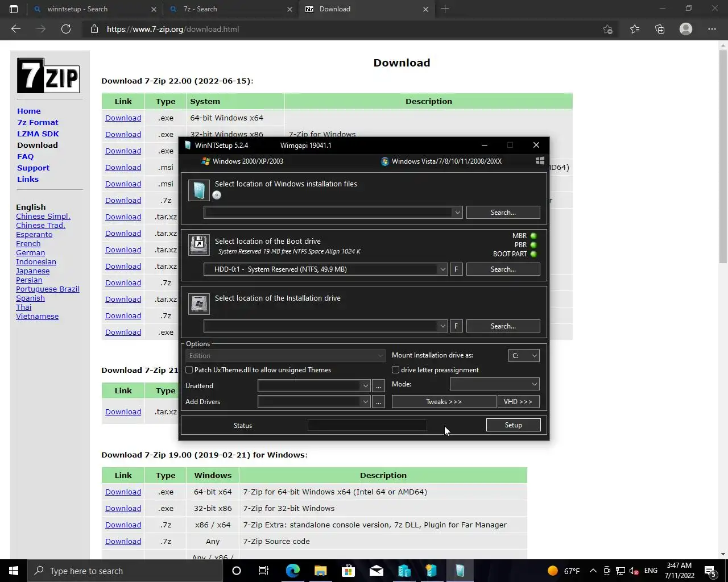The image size is (728, 582).
Task: Open the notification center icon
Action: (710, 571)
